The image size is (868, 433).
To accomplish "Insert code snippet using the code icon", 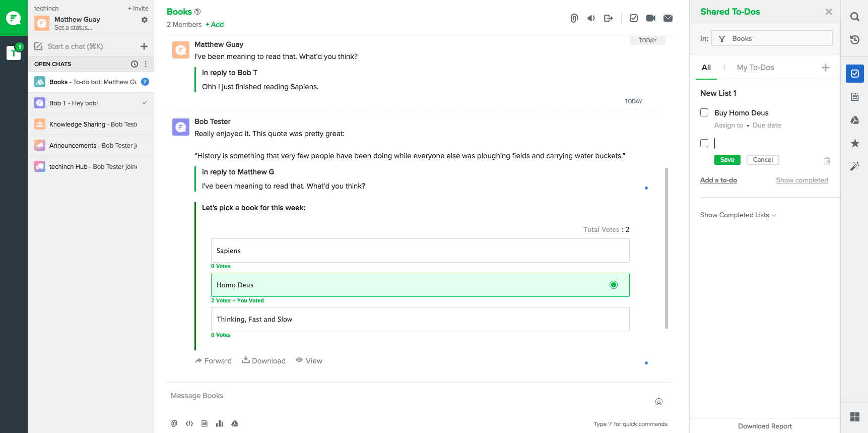I will 189,423.
